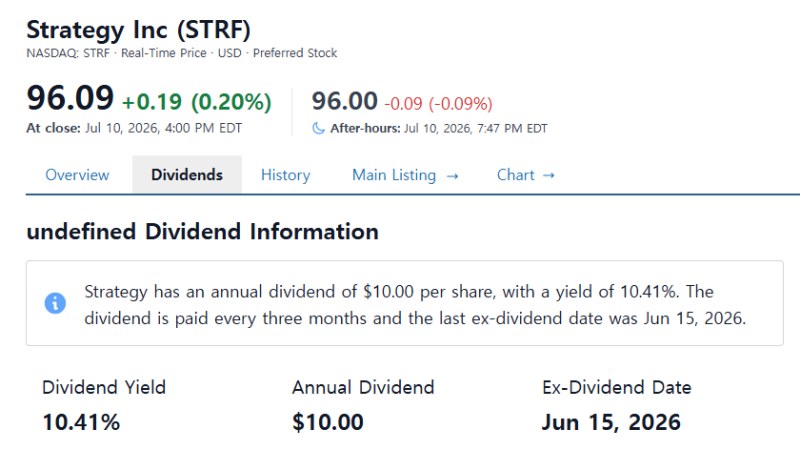This screenshot has height=450, width=800.
Task: Click the Strategy Inc (STRF) heading
Action: [138, 30]
